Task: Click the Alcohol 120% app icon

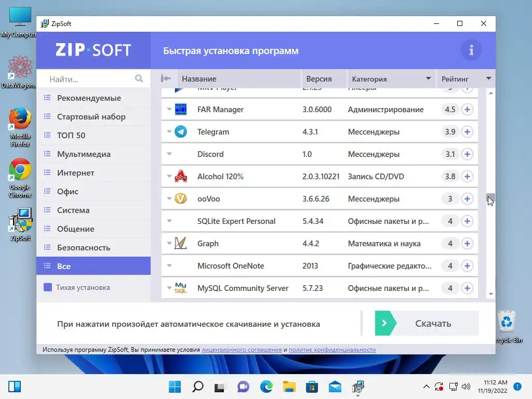Action: tap(180, 177)
